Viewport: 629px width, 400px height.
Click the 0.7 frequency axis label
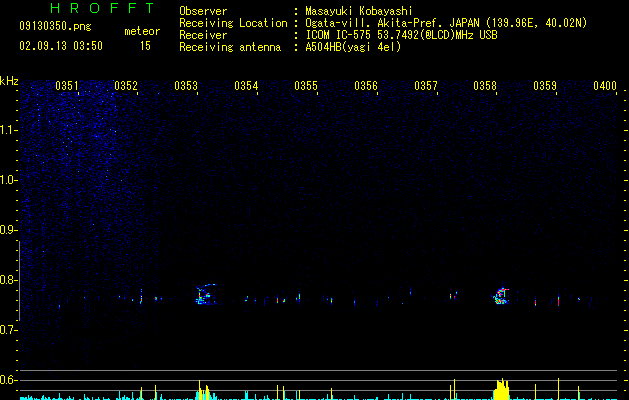click(x=9, y=330)
